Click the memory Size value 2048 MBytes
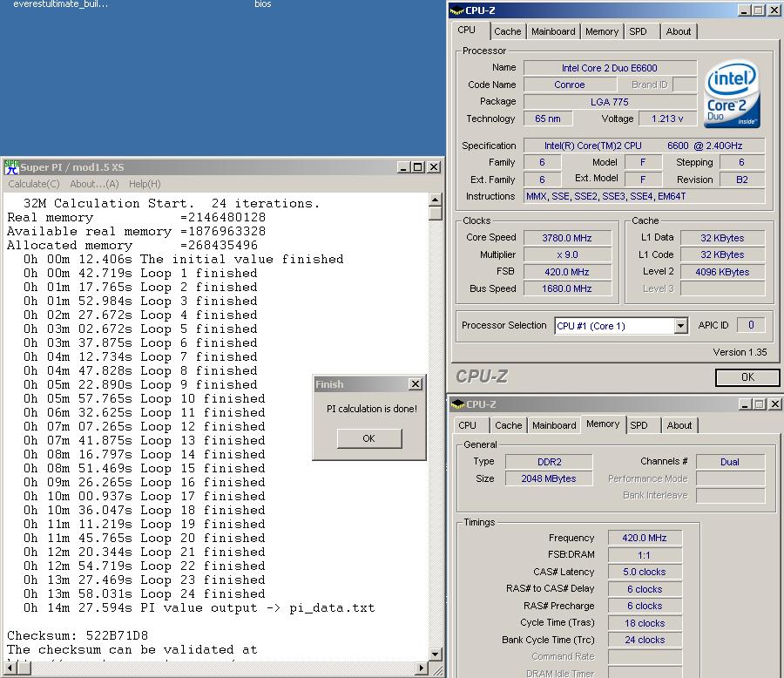784x678 pixels. (x=549, y=478)
